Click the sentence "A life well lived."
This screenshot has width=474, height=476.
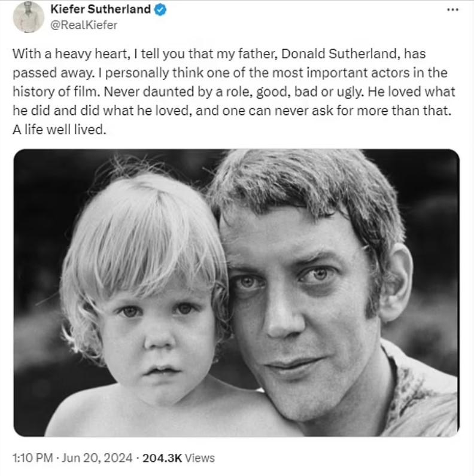click(x=59, y=130)
